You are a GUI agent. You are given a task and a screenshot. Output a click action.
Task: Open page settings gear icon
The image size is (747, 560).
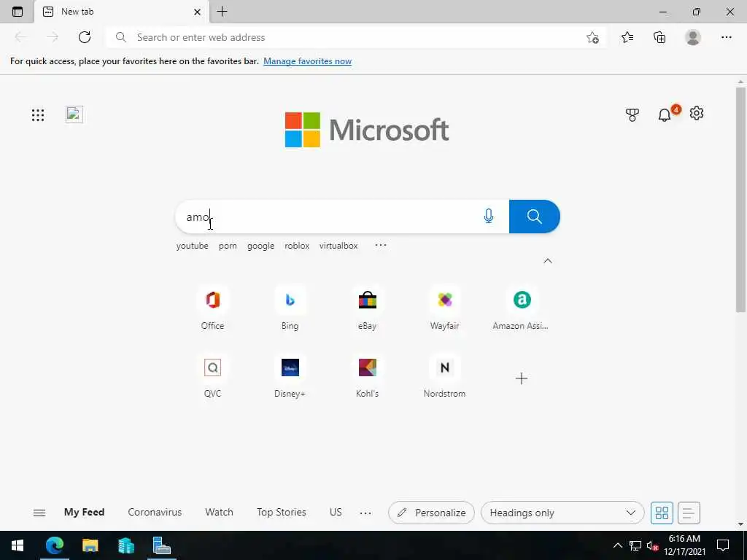[x=697, y=113]
